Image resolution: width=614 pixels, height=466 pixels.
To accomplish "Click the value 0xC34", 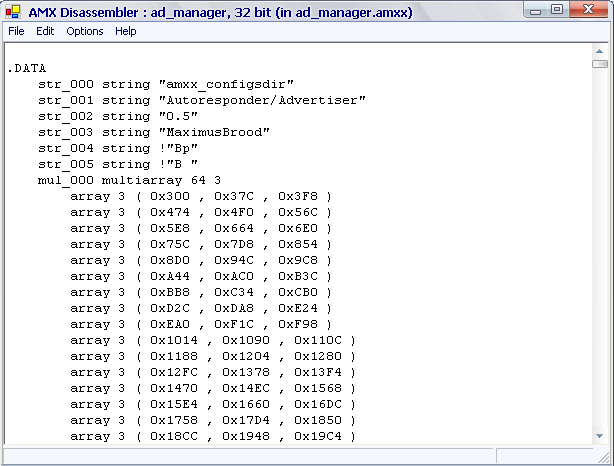I will click(x=234, y=293).
